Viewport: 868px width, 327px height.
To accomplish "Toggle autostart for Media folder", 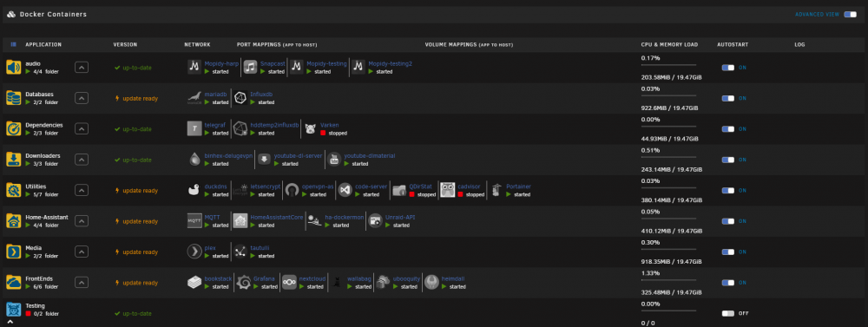I will [728, 252].
